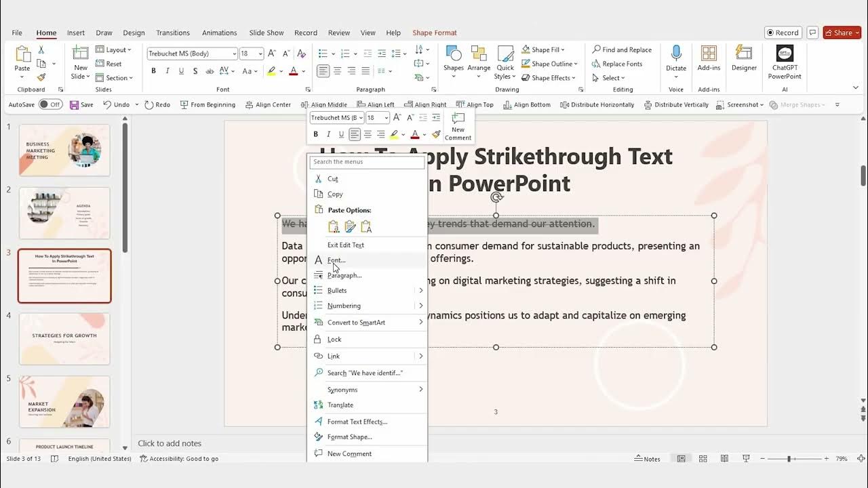Click the Format Painter brush in Clipboard group
868x488 pixels.
point(41,77)
